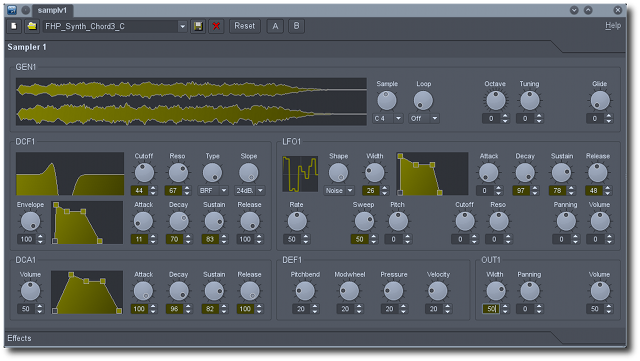640x361 pixels.
Task: Open the DCF1 Type BRF dropdown
Action: tap(213, 190)
